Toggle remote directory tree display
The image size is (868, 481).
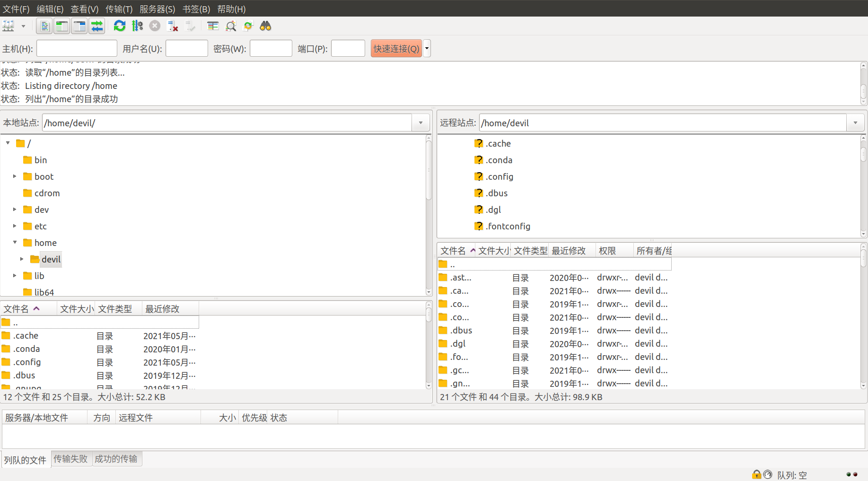(79, 26)
